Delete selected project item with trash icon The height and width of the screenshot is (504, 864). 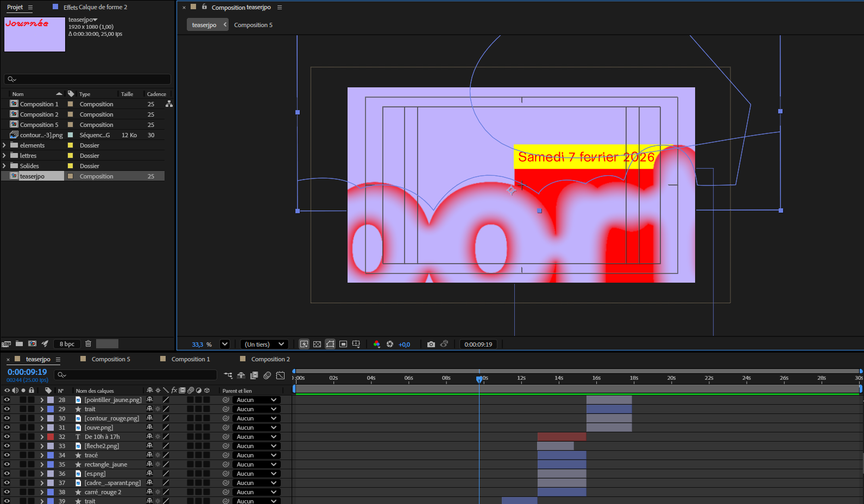click(x=88, y=343)
